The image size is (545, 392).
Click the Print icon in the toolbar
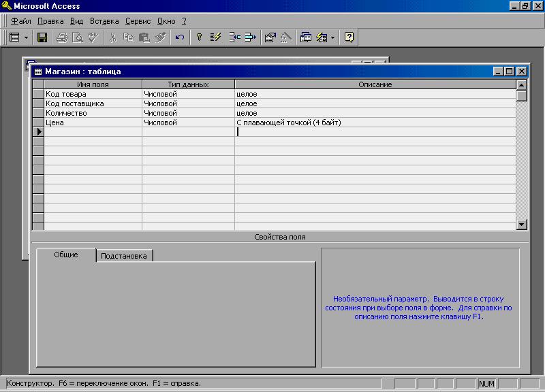pos(62,37)
